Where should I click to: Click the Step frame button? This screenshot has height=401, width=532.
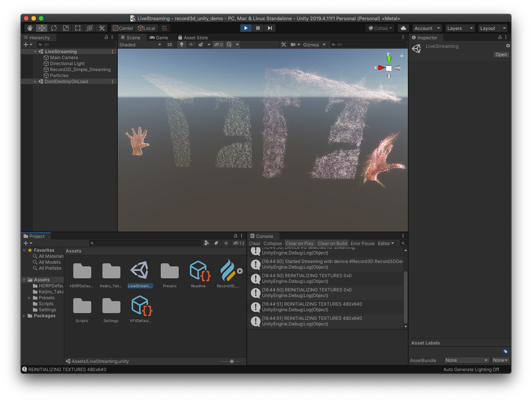coord(270,28)
